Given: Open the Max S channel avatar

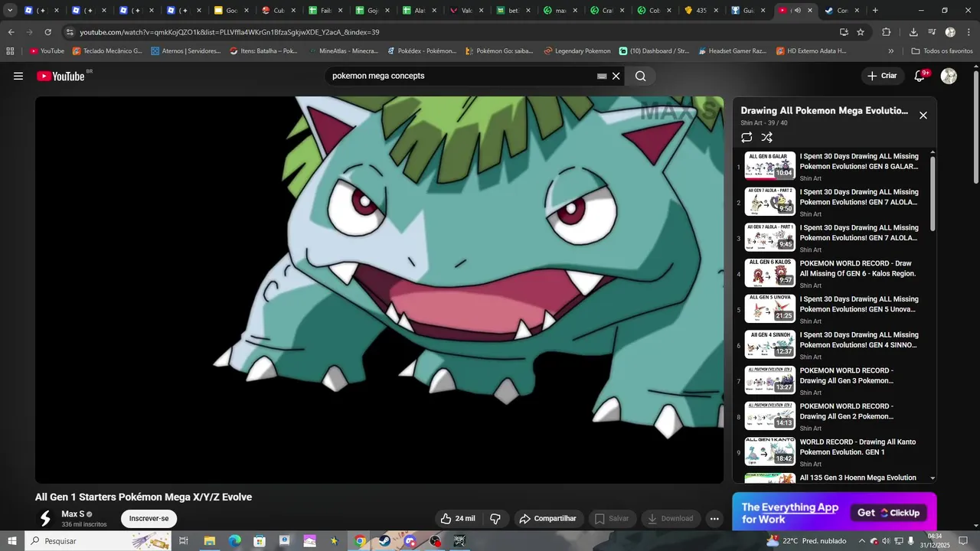Looking at the screenshot, I should (45, 518).
